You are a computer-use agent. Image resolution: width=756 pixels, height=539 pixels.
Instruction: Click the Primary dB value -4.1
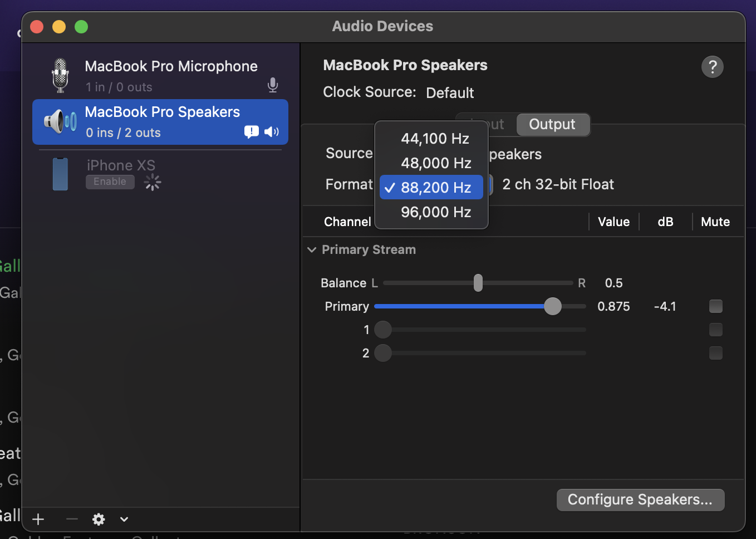665,307
